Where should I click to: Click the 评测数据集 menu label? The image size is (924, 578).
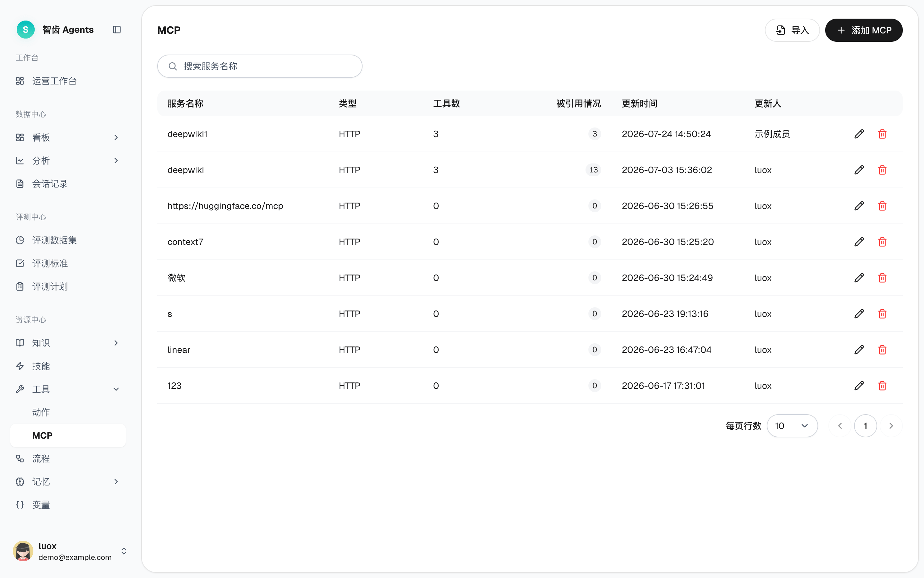(x=55, y=240)
